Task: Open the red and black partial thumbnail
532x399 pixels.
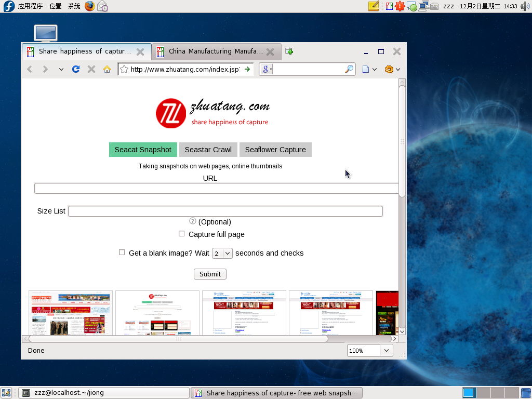Action: click(x=388, y=313)
